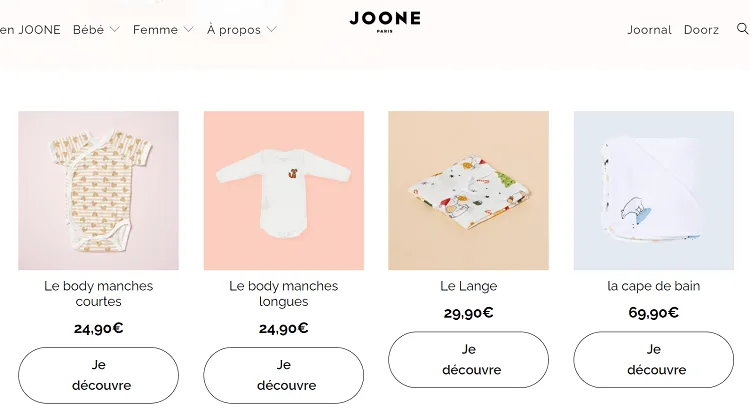Viewport: 750px width, 411px height.
Task: Click Je découvre under body manches courtes
Action: 99,375
